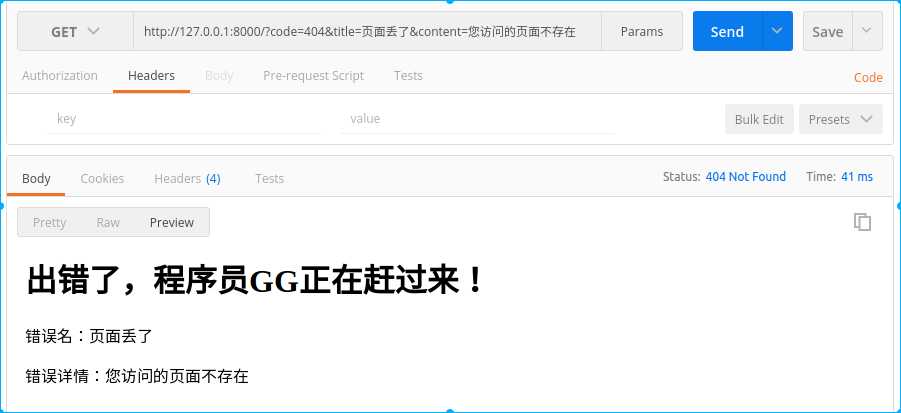Switch to Authorization tab
The width and height of the screenshot is (901, 413).
[x=60, y=76]
